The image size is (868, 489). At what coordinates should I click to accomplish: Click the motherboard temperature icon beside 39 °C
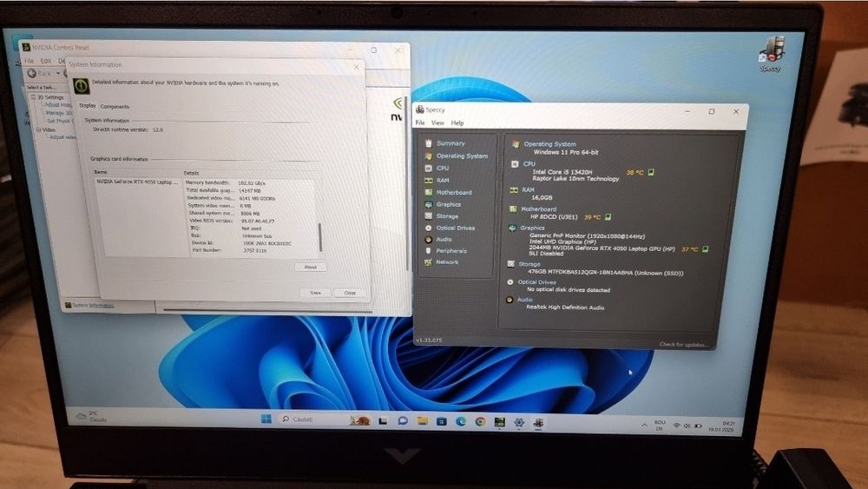click(x=608, y=216)
